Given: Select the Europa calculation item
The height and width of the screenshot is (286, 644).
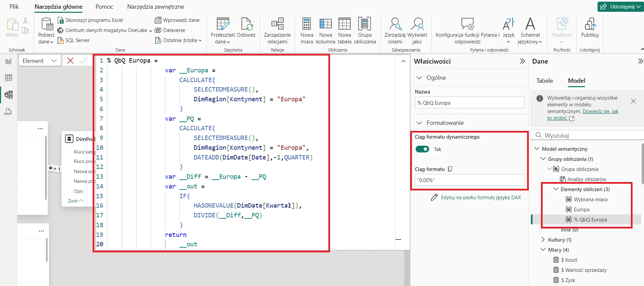Looking at the screenshot, I should (581, 210).
